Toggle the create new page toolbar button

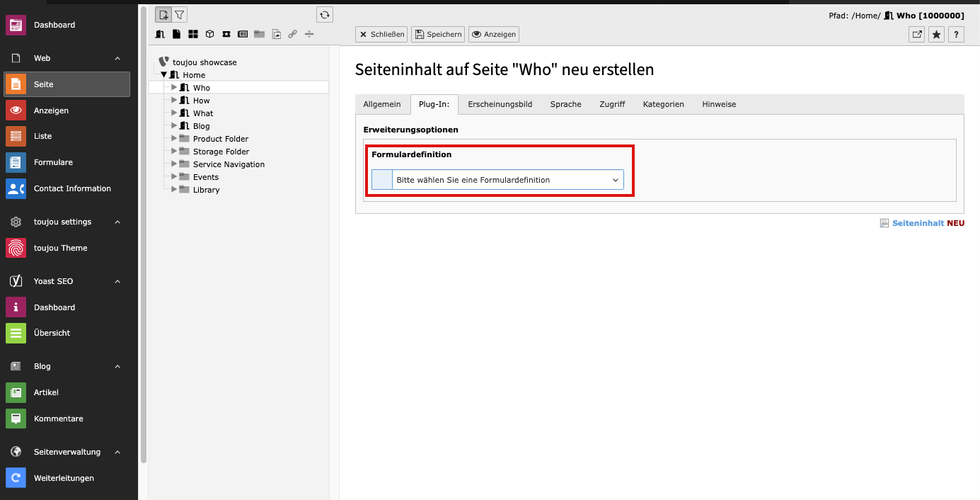click(x=163, y=14)
